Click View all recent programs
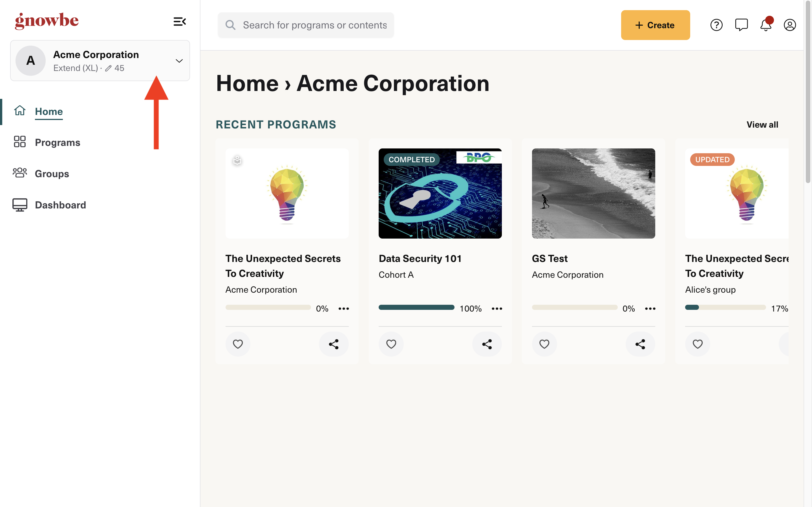Viewport: 812px width, 507px height. coord(762,125)
